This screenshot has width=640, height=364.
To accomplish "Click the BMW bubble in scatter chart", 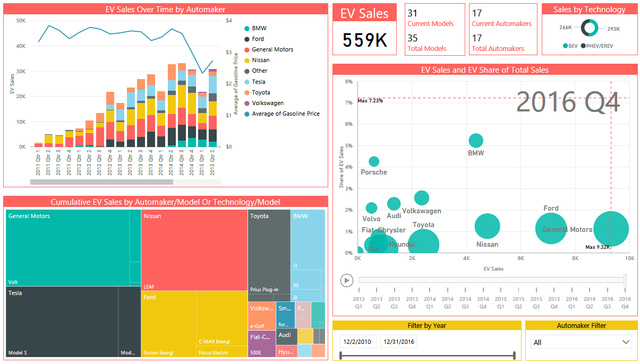I will [476, 141].
